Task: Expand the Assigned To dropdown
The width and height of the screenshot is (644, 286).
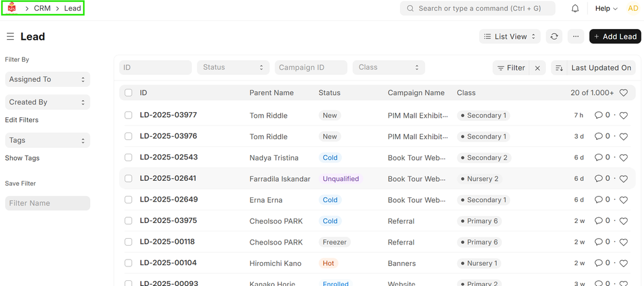Action: pos(47,79)
